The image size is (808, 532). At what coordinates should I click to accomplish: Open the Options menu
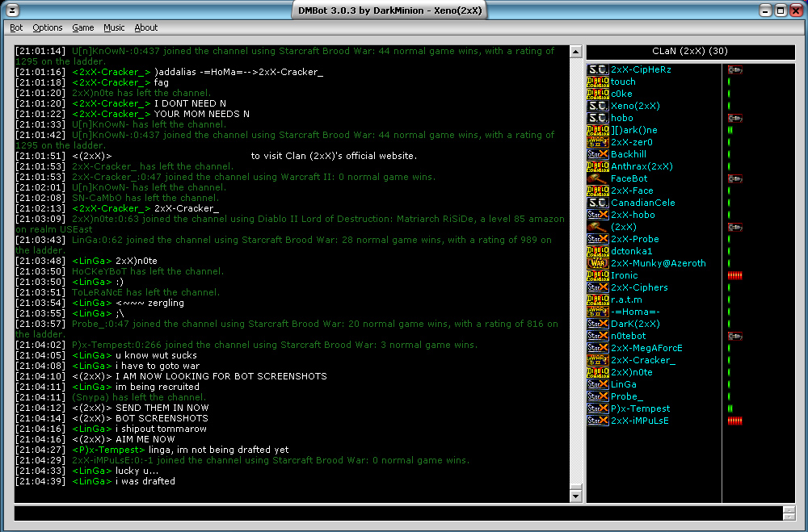pos(48,27)
